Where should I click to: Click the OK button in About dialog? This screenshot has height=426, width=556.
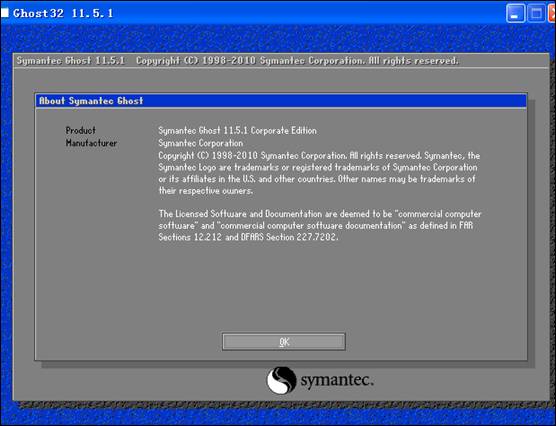[x=284, y=342]
